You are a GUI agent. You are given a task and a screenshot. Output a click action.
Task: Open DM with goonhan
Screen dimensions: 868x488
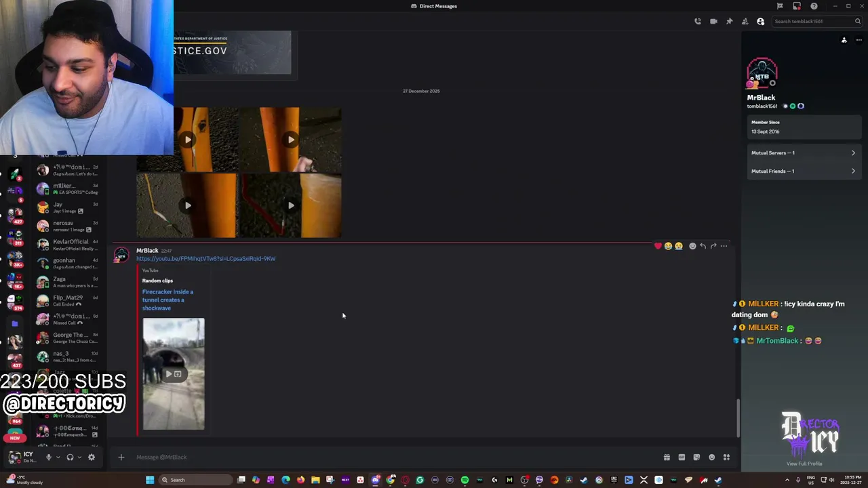point(68,263)
